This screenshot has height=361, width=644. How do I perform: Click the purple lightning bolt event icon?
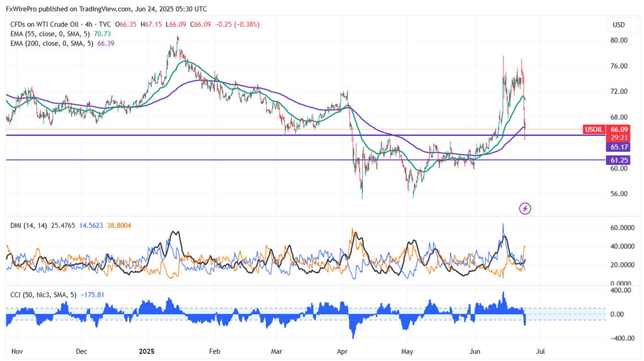click(x=524, y=209)
